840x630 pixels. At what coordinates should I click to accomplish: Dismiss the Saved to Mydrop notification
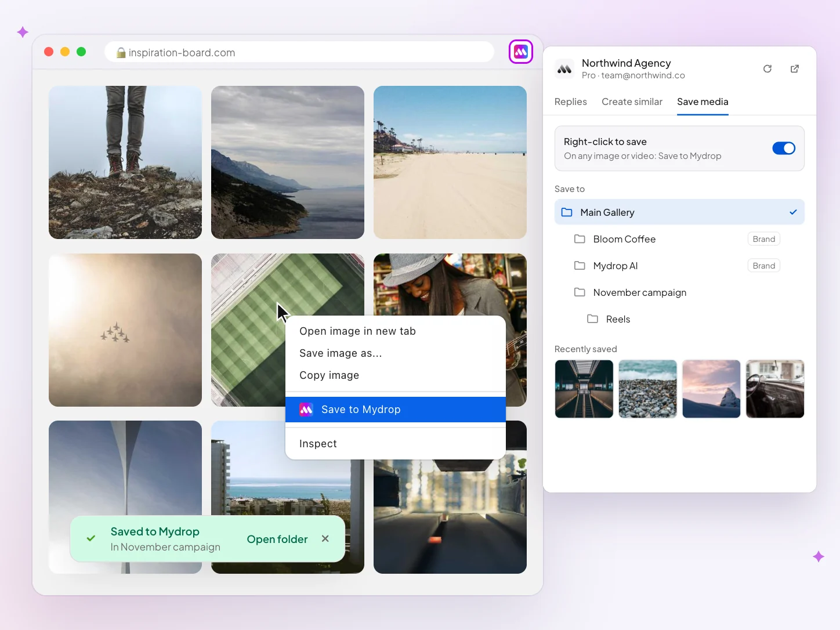325,539
